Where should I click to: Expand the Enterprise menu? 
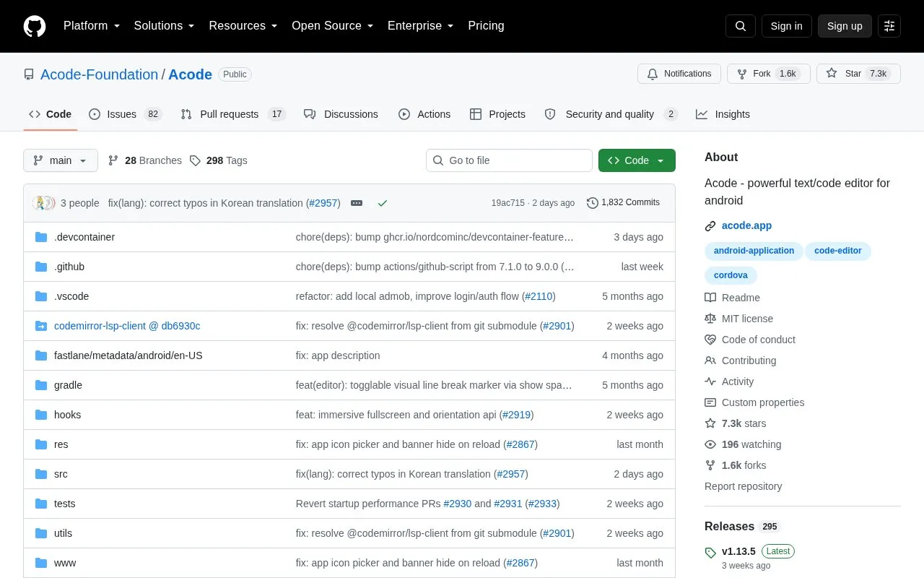421,26
